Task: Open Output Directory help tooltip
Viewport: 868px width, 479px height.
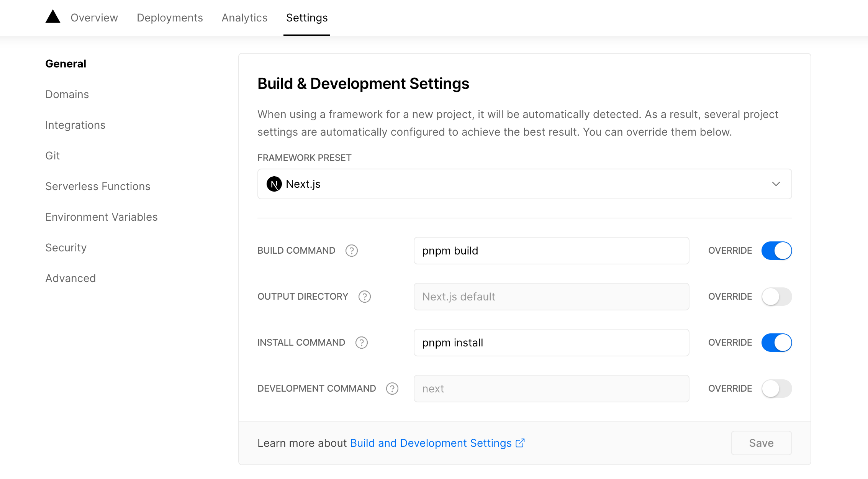Action: pyautogui.click(x=364, y=296)
